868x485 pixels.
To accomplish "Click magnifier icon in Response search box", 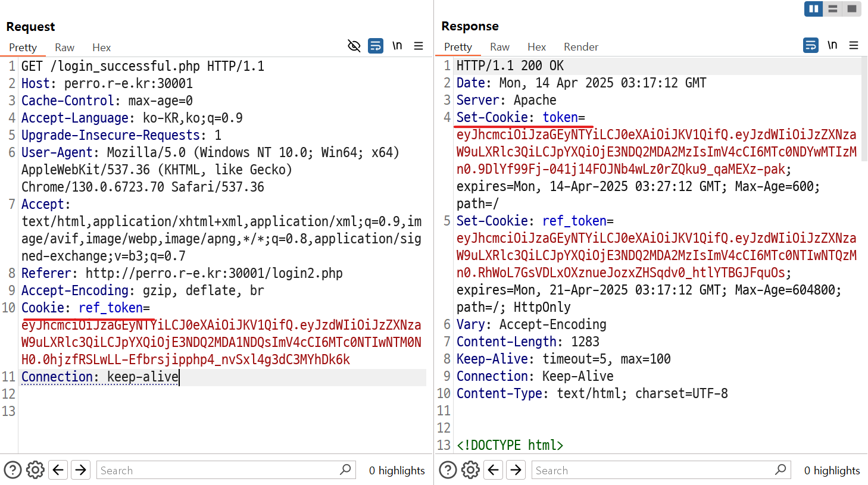I will 780,470.
